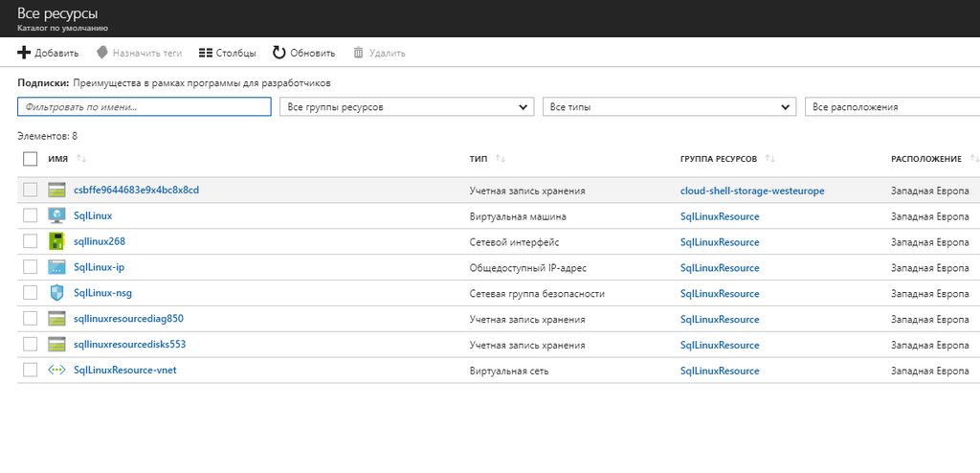
Task: Click network interface icon of sqllinux268
Action: [x=56, y=241]
